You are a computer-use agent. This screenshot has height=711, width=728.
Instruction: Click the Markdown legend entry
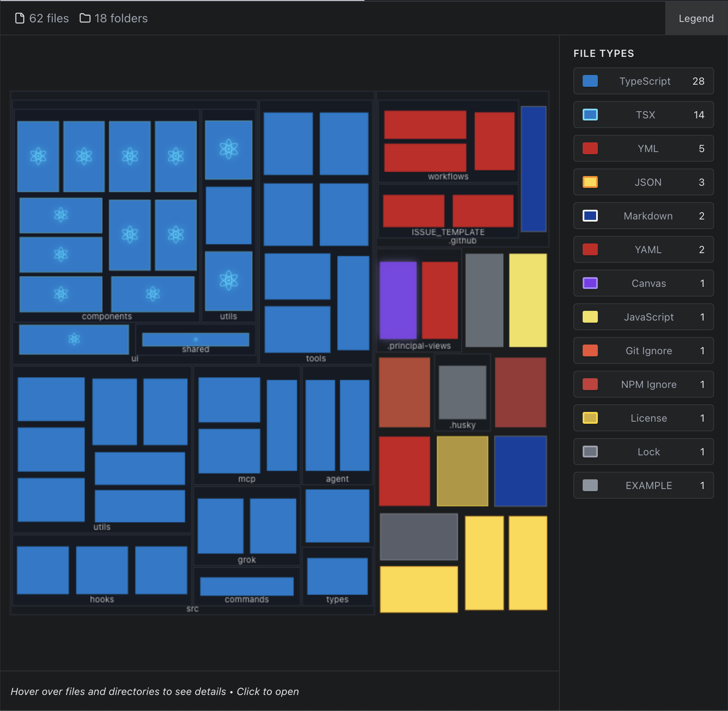pyautogui.click(x=643, y=216)
